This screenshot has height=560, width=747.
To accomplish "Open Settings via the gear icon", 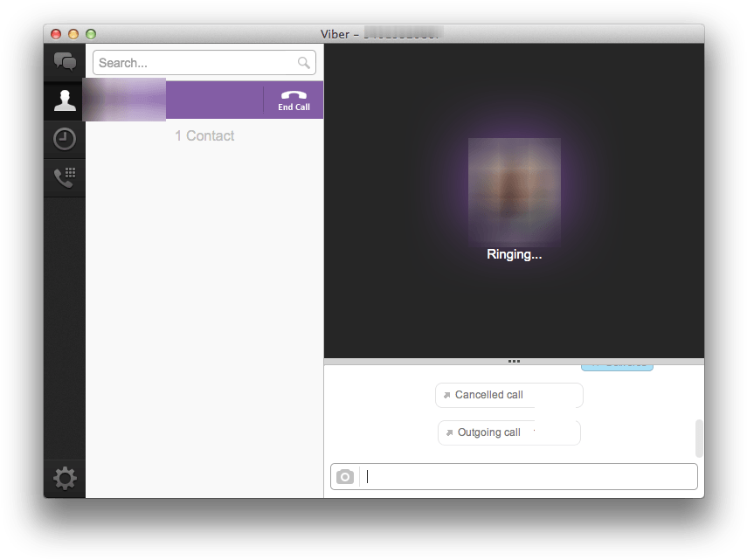I will coord(65,478).
